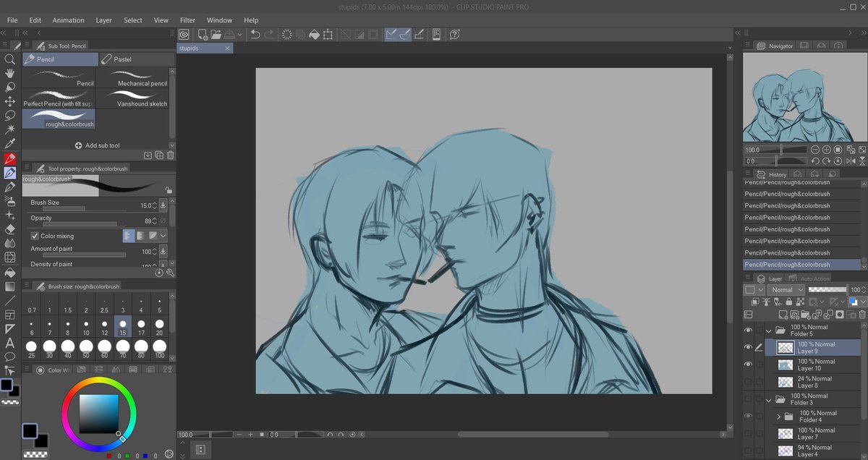Open the Animation menu
Screen dimensions: 868x460
67,20
